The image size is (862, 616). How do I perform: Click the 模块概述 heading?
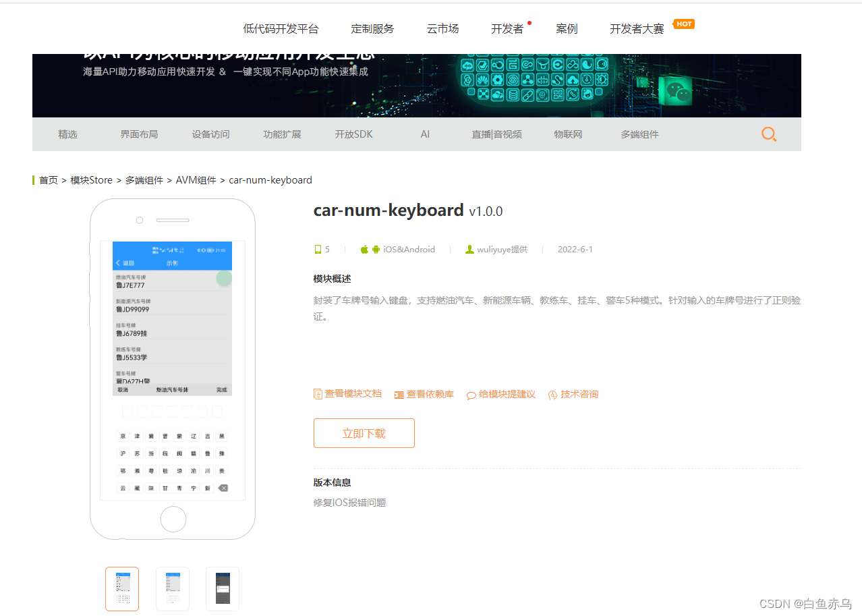[x=332, y=279]
